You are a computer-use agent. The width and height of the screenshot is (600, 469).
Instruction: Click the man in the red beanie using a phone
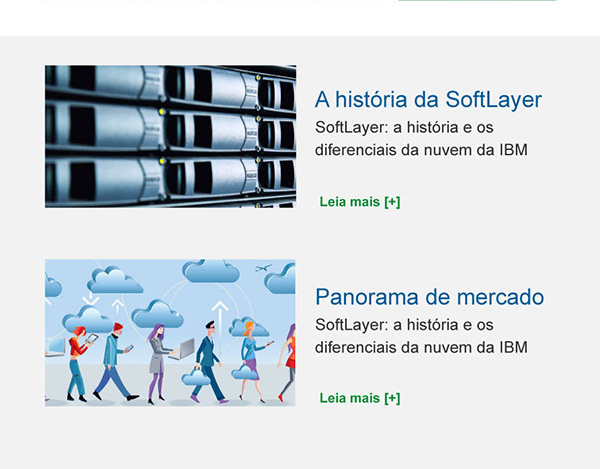(x=113, y=362)
